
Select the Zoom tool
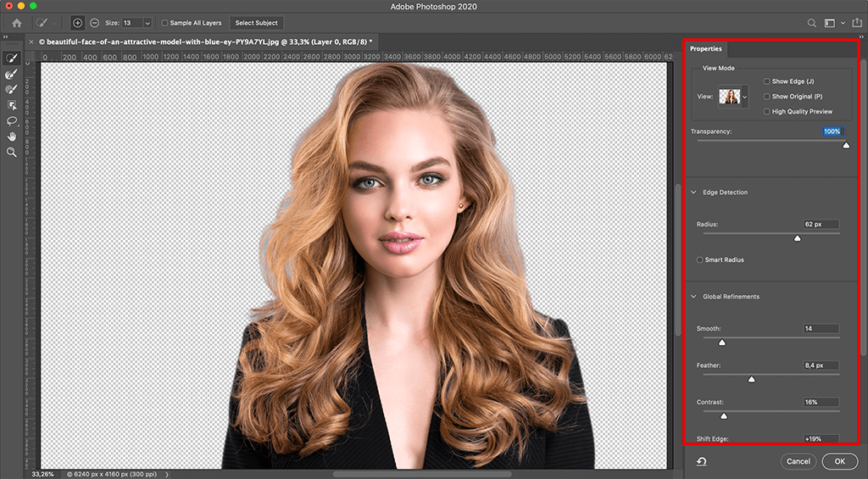coord(12,152)
